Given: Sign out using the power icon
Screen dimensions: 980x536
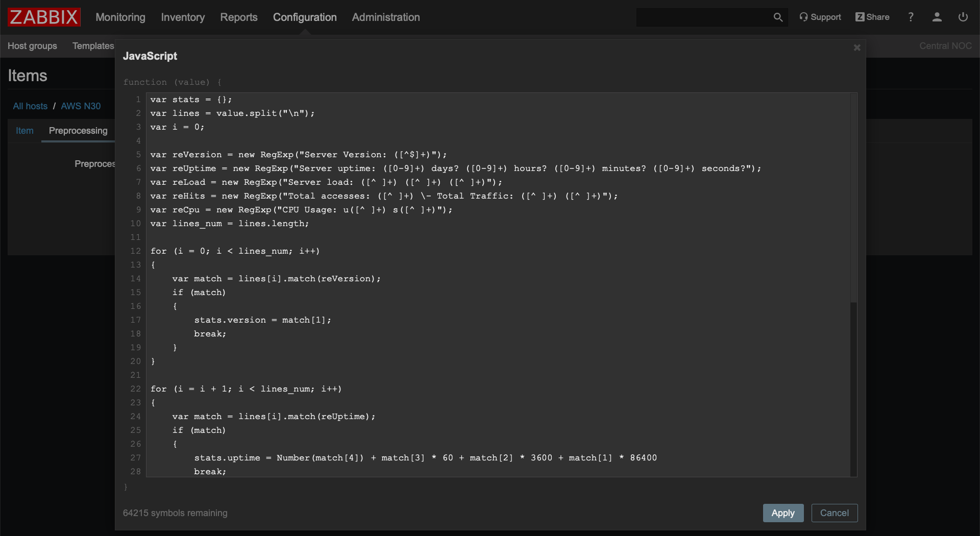Looking at the screenshot, I should click(963, 17).
